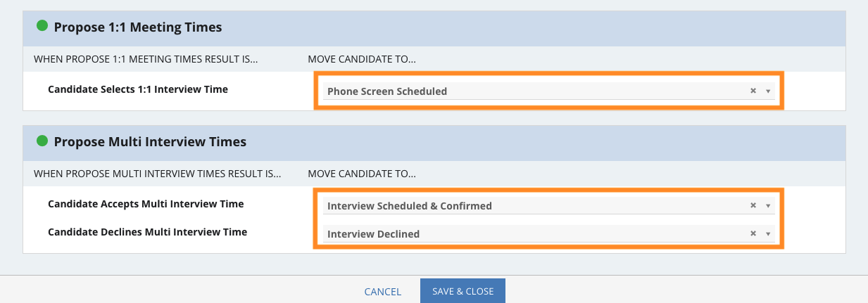Select the Phone Screen Scheduled stage field
868x303 pixels.
click(548, 91)
